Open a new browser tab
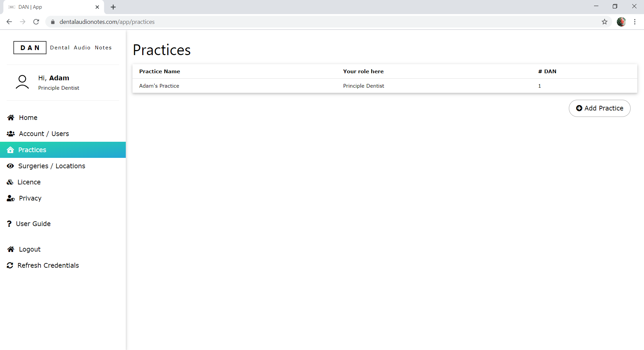The width and height of the screenshot is (644, 350). [113, 7]
